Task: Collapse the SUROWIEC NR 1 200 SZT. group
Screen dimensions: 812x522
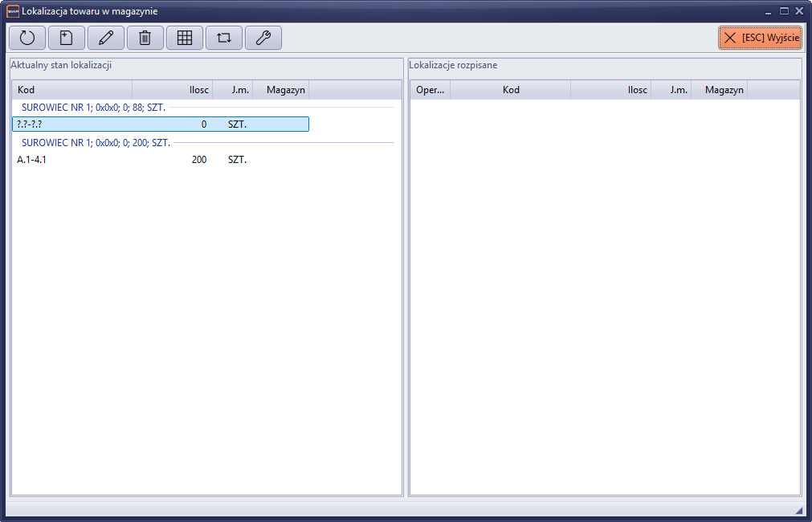Action: coord(95,143)
